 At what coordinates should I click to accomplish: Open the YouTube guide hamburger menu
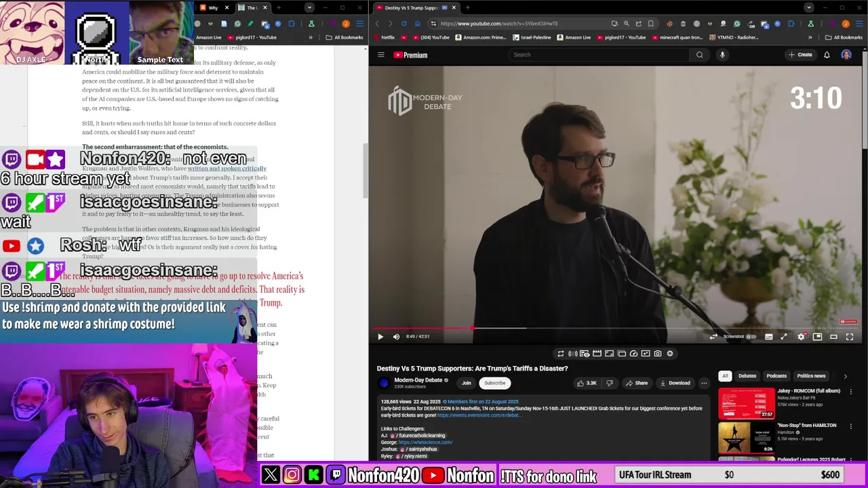click(x=381, y=55)
